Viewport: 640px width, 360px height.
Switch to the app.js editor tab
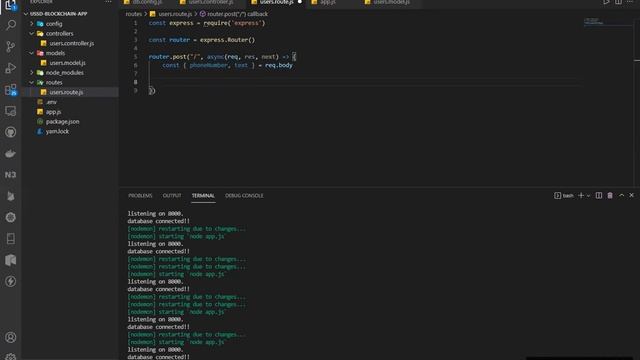327,2
